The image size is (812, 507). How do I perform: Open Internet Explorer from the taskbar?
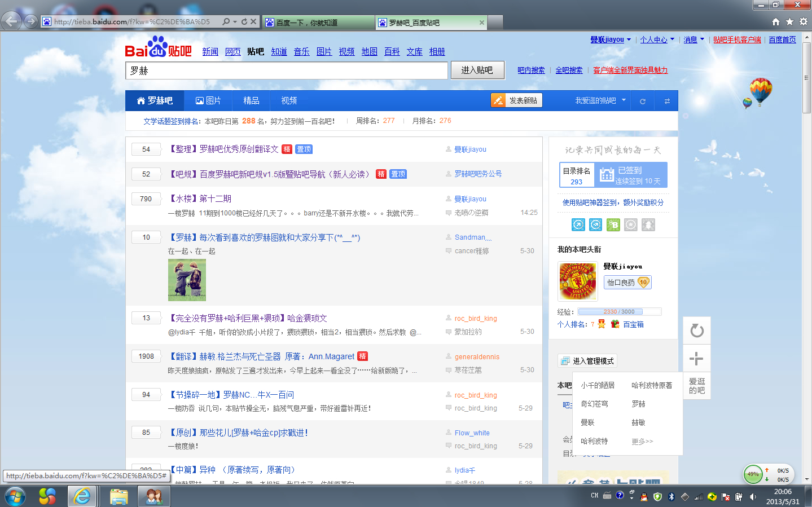82,496
